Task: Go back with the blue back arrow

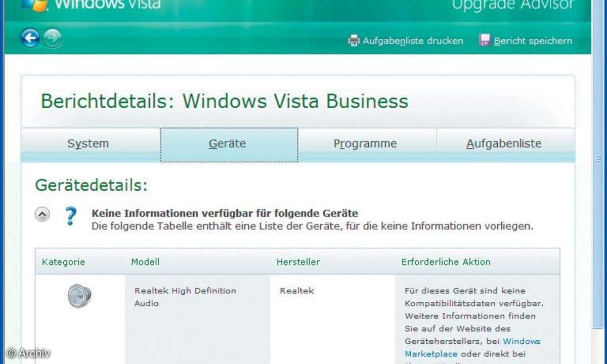Action: point(30,38)
